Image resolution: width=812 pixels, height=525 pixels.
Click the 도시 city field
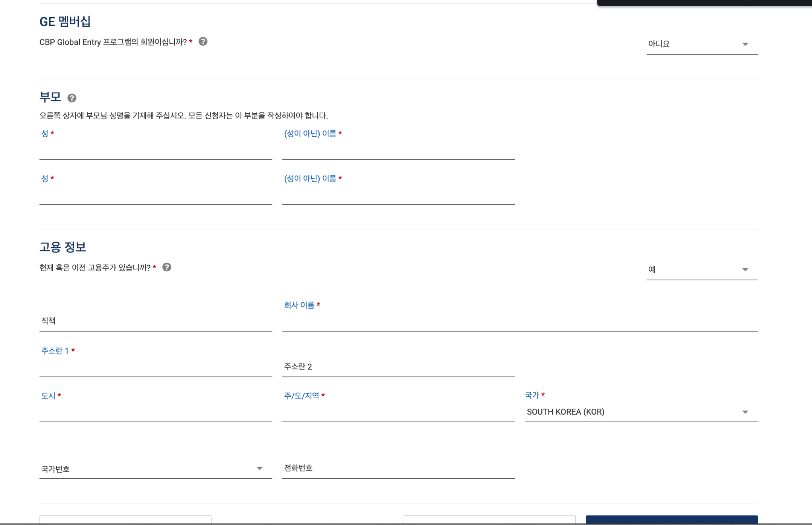(x=155, y=413)
